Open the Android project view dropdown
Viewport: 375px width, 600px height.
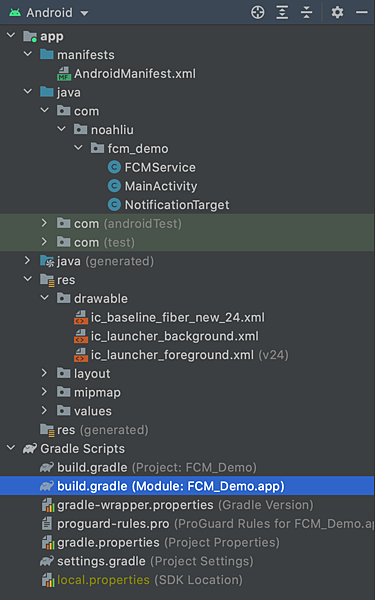(49, 13)
